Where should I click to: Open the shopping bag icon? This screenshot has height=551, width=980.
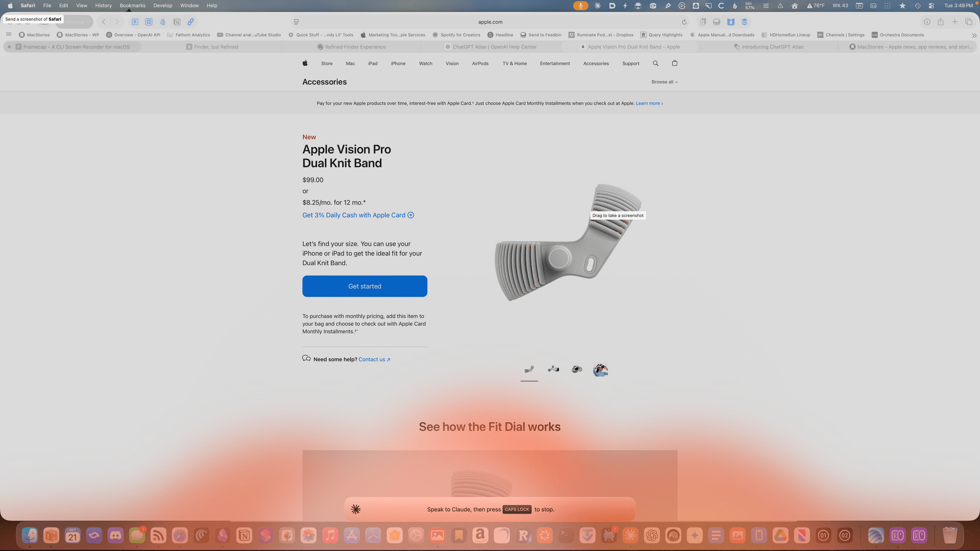[x=675, y=64]
